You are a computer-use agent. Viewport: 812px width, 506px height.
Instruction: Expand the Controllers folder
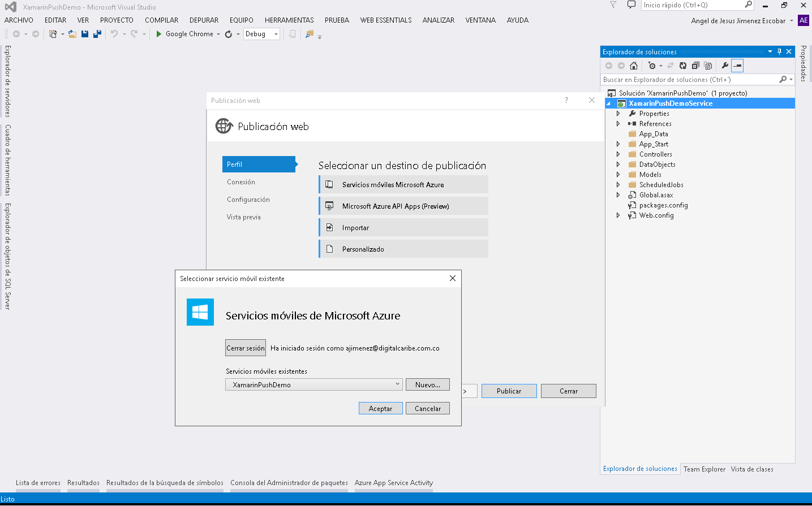(618, 154)
